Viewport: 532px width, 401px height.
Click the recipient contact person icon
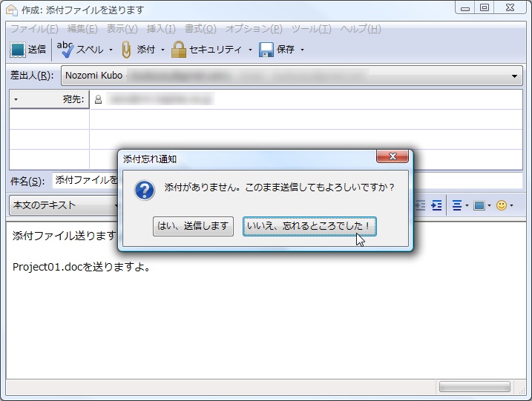click(x=98, y=99)
